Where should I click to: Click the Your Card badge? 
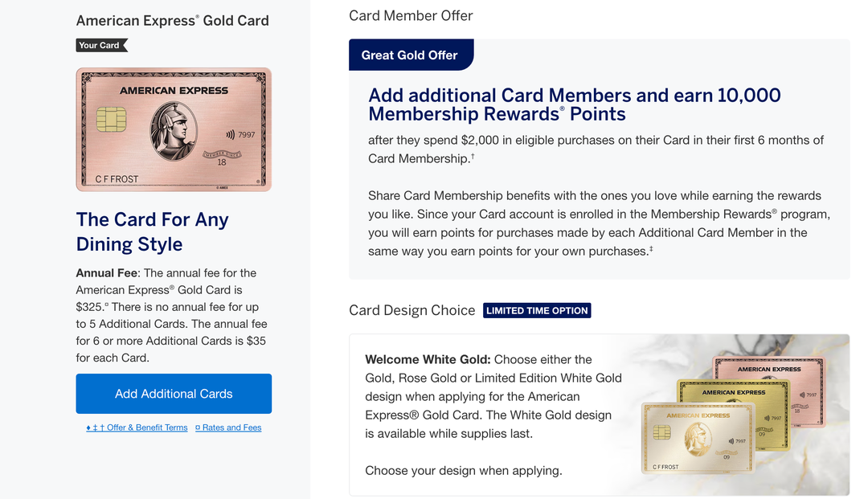(100, 46)
